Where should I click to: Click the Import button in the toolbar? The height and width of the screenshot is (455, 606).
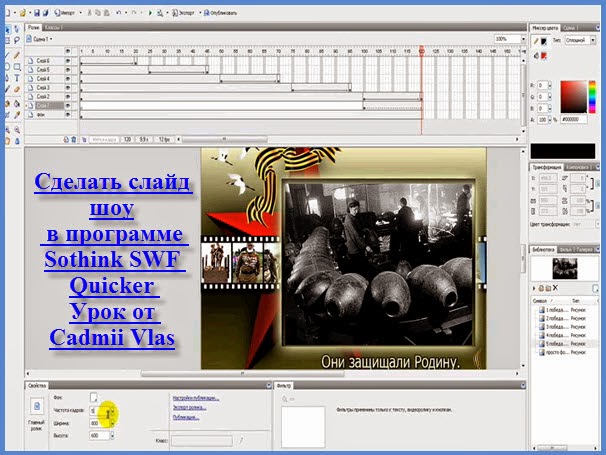pos(65,13)
